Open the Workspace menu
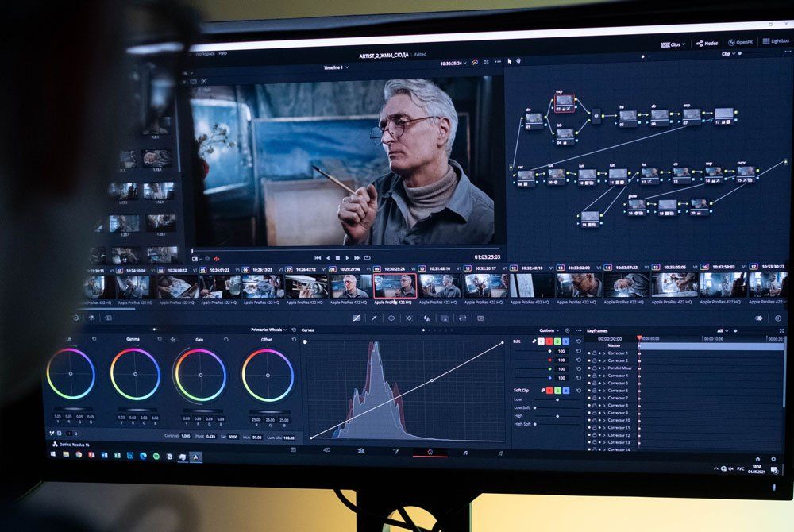 tap(205, 54)
